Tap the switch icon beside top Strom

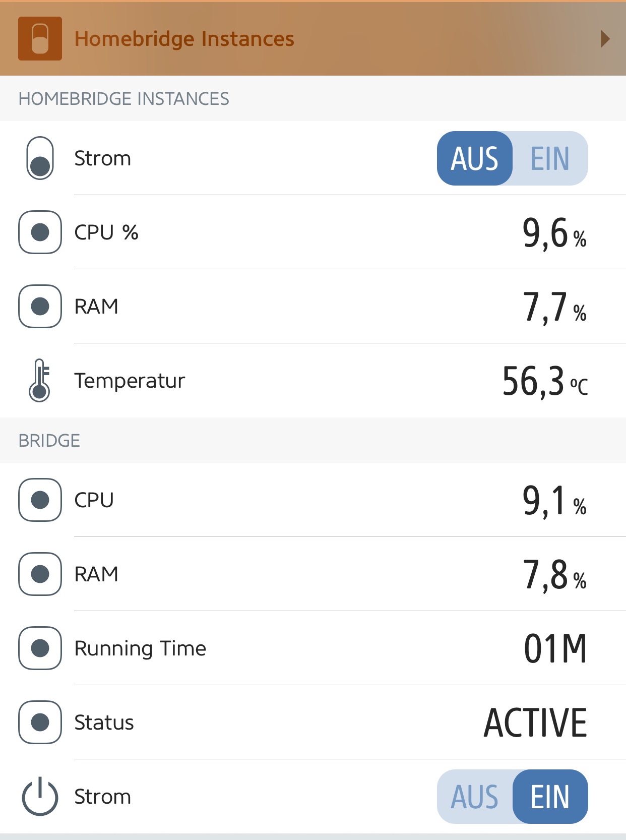(40, 158)
